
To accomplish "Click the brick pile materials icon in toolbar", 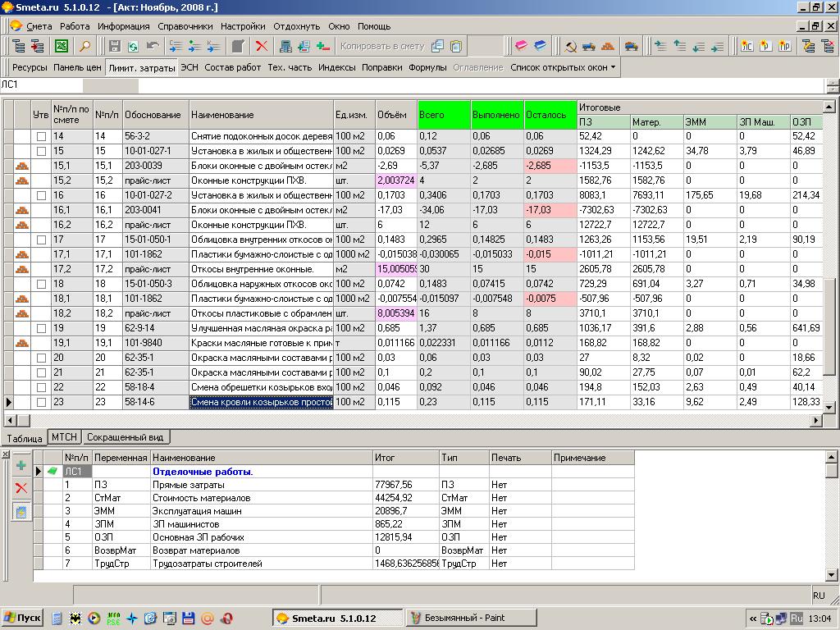I will point(608,46).
